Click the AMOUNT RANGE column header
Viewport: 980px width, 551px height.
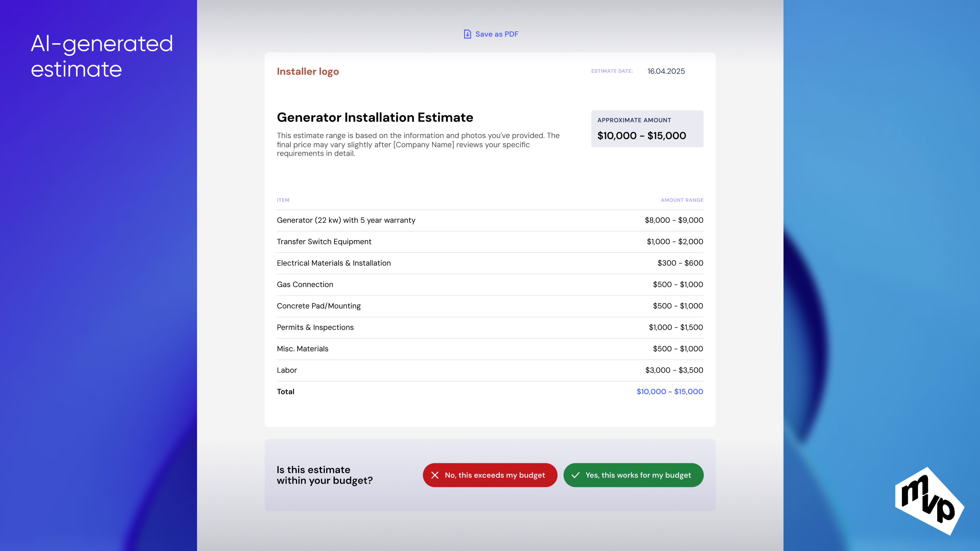[x=682, y=200]
